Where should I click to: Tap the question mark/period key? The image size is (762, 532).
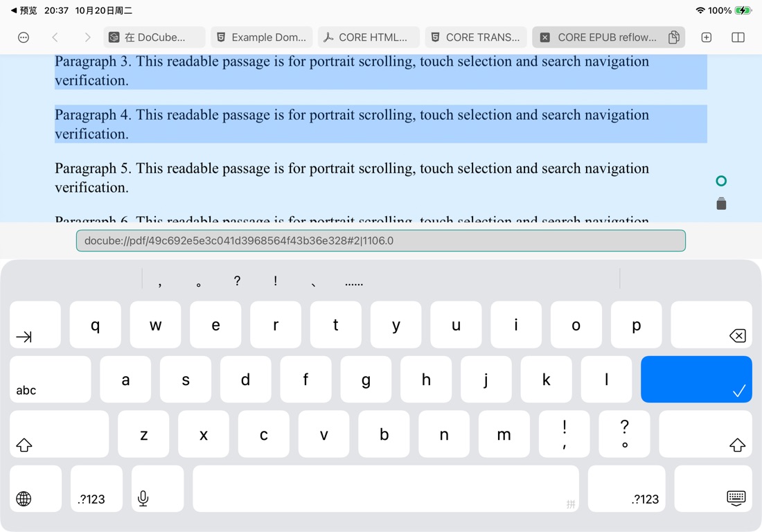[x=624, y=434]
